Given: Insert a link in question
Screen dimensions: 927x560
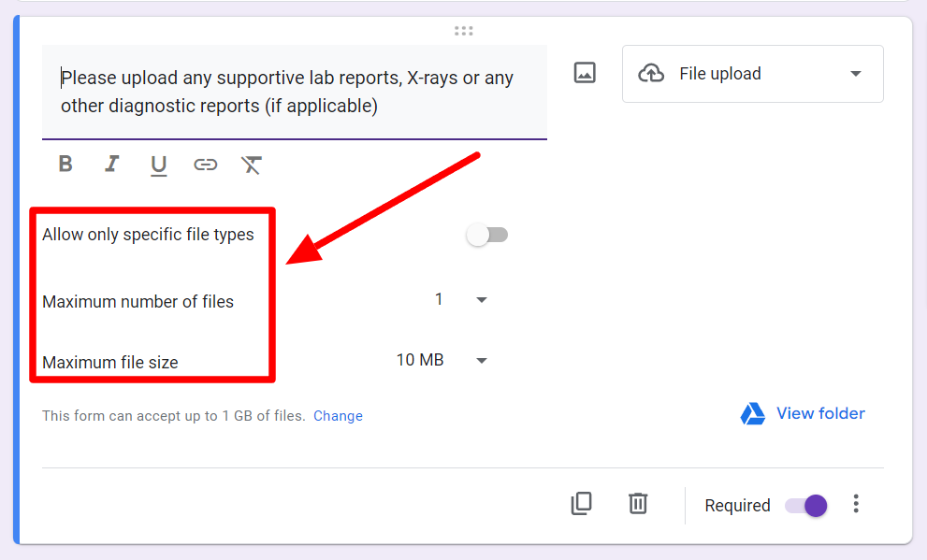Looking at the screenshot, I should click(205, 165).
